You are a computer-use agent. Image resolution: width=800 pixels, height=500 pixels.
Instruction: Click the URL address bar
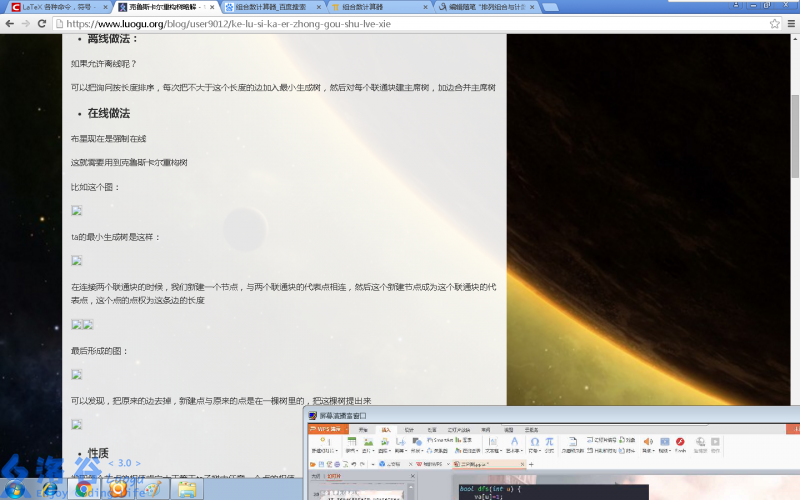(400, 23)
